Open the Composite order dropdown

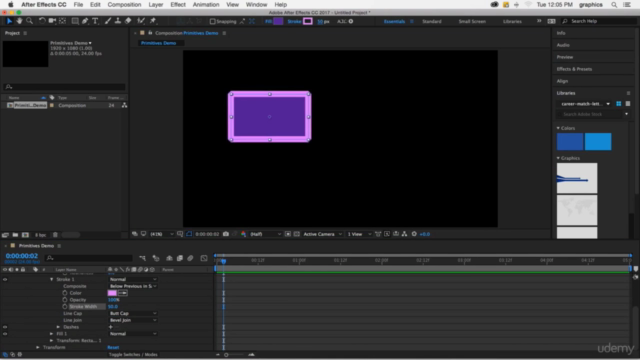[133, 286]
